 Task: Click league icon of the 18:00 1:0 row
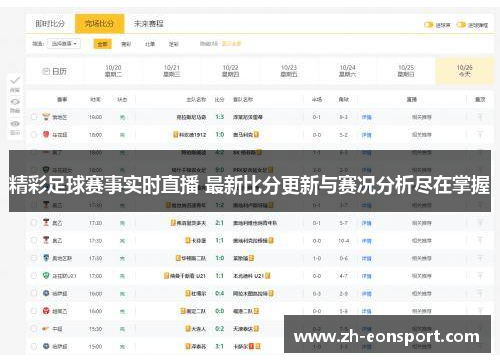(46, 134)
